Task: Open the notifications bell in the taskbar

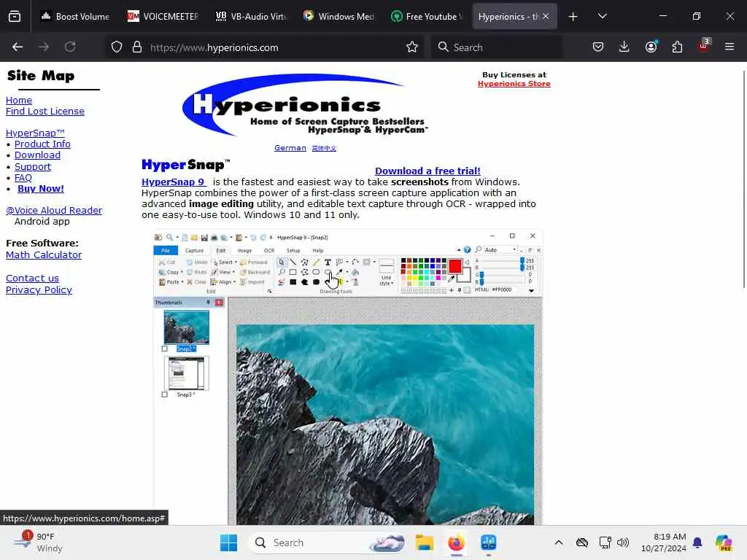Action: (697, 542)
